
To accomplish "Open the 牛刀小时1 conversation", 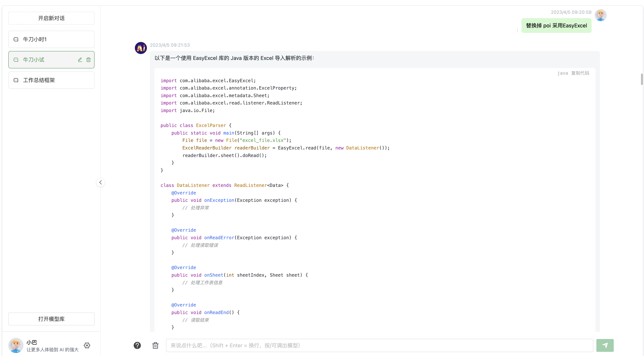I will pos(51,39).
